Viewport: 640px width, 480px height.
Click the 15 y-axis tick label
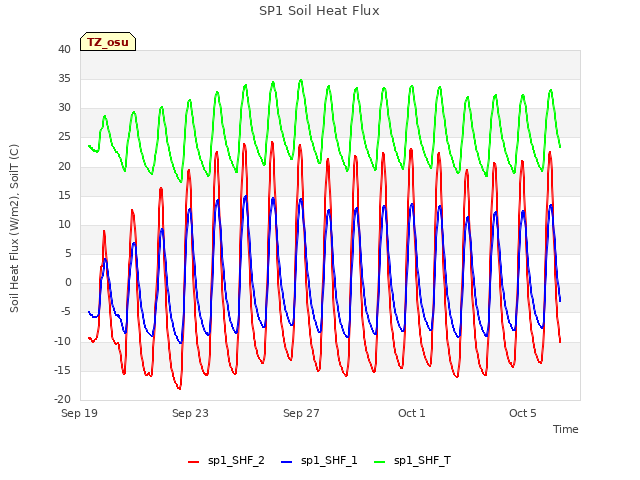pyautogui.click(x=64, y=195)
